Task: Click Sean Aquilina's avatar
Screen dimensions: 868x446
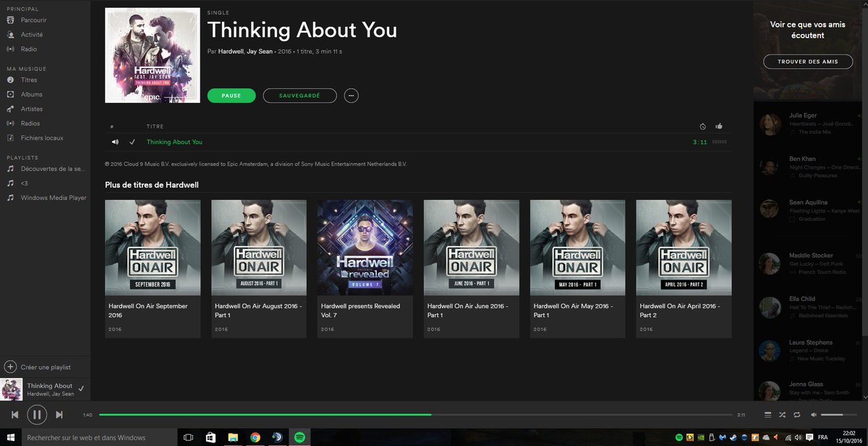Action: [770, 210]
